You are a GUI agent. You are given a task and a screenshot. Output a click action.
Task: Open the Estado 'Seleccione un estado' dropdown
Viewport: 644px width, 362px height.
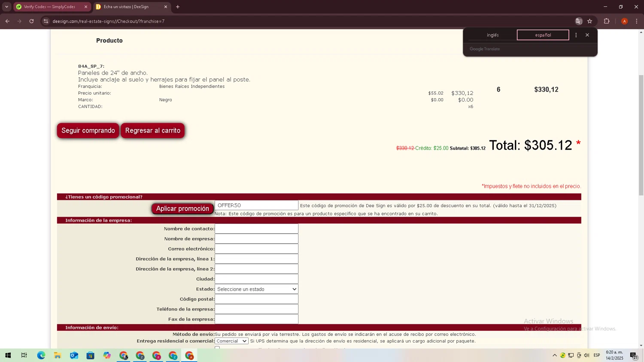coord(256,289)
